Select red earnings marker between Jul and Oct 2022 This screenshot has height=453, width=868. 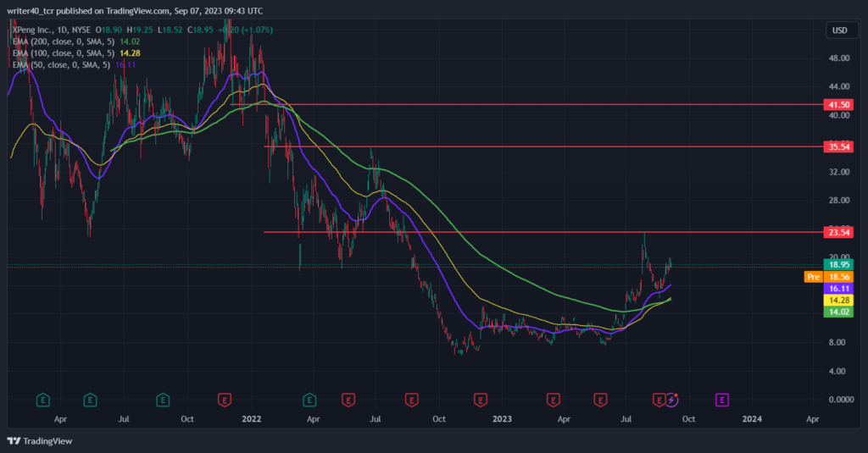(x=411, y=400)
